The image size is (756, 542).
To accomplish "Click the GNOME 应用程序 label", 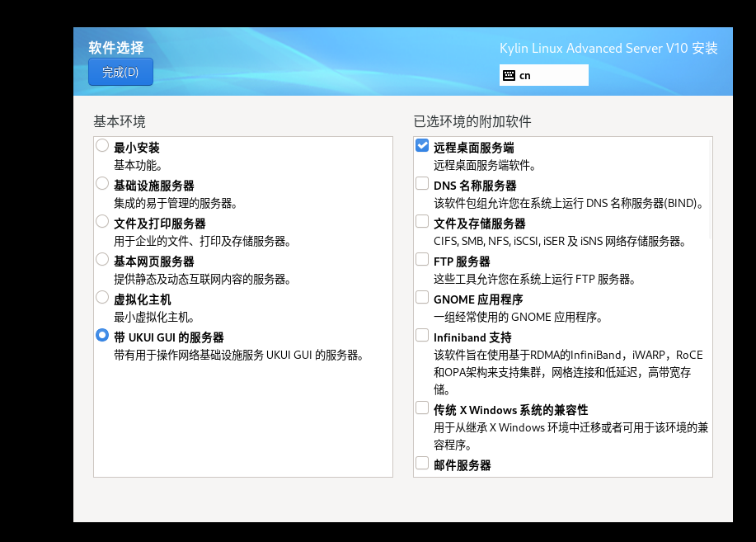I will click(x=478, y=299).
